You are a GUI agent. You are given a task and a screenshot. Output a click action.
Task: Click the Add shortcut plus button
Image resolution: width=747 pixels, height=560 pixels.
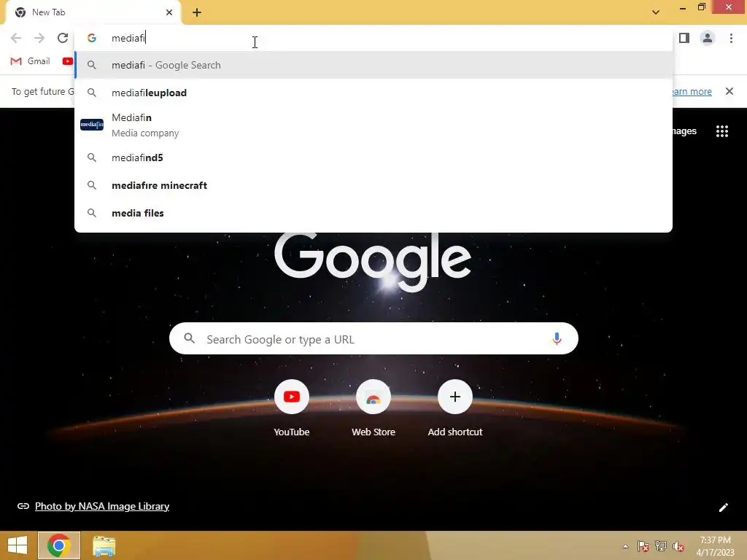click(x=455, y=397)
